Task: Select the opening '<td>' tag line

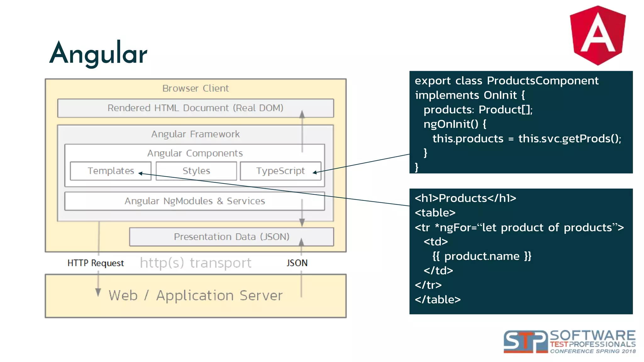Action: pos(436,242)
